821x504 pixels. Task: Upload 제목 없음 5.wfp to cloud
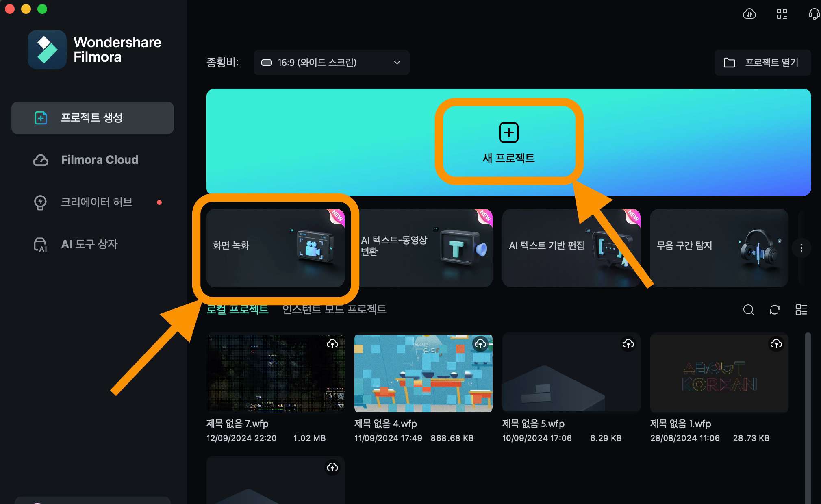pos(628,344)
